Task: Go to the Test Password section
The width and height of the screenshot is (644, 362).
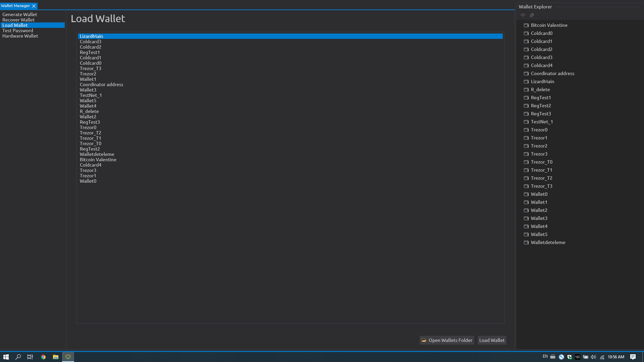Action: 18,31
